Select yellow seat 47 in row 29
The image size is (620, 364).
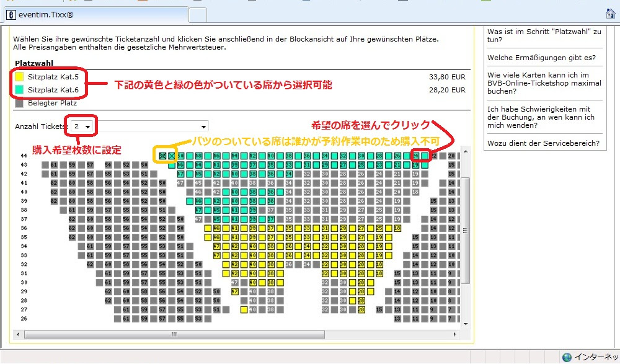(x=235, y=291)
